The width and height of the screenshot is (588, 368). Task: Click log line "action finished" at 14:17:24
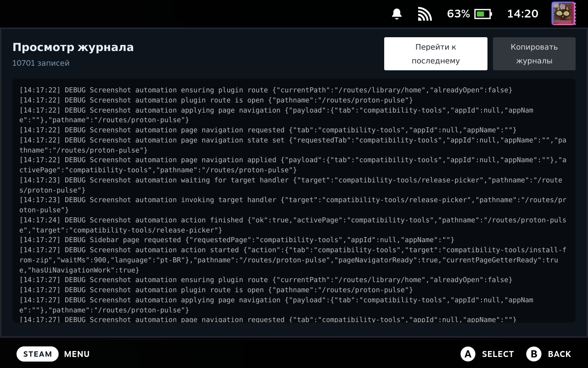(x=293, y=225)
